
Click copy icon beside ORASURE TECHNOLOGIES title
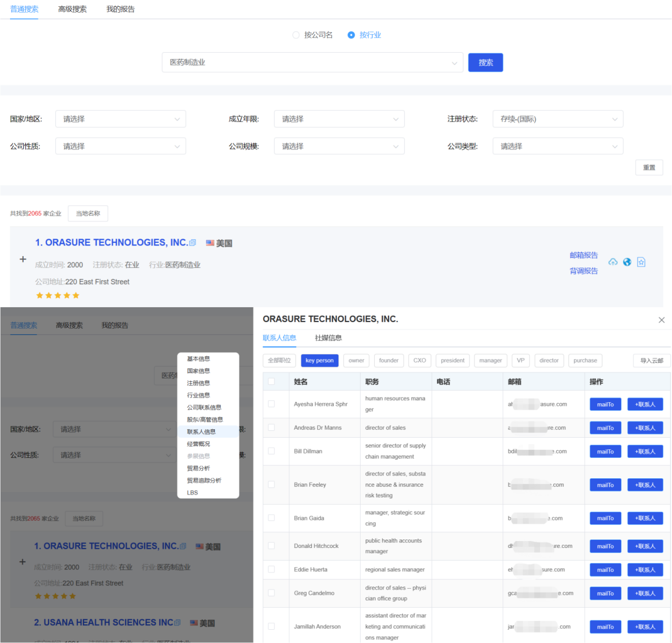pos(193,243)
